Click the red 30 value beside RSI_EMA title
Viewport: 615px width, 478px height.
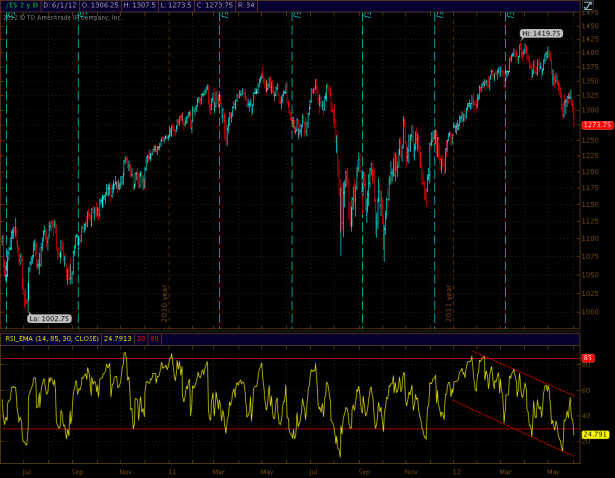[x=141, y=339]
